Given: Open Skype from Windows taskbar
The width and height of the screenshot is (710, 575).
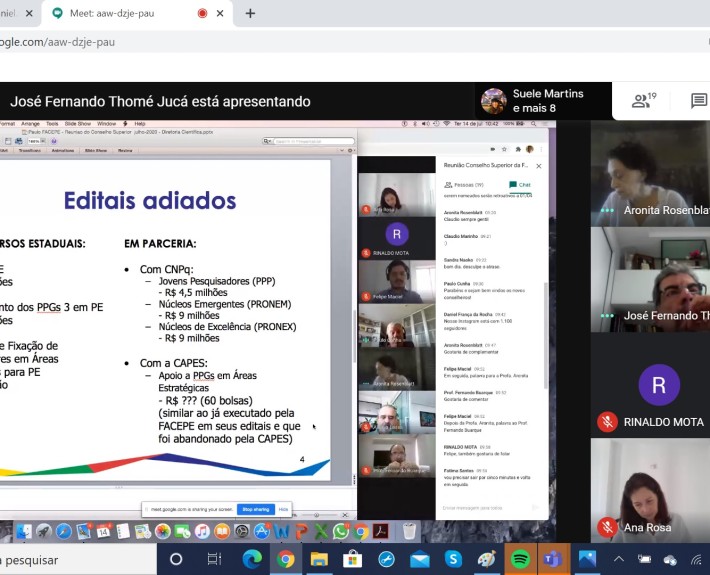Looking at the screenshot, I should pyautogui.click(x=453, y=560).
